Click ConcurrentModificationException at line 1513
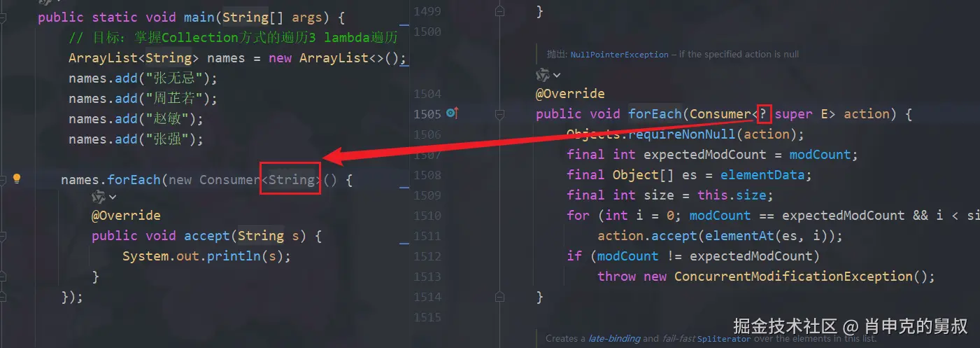This screenshot has width=980, height=348. pos(794,276)
